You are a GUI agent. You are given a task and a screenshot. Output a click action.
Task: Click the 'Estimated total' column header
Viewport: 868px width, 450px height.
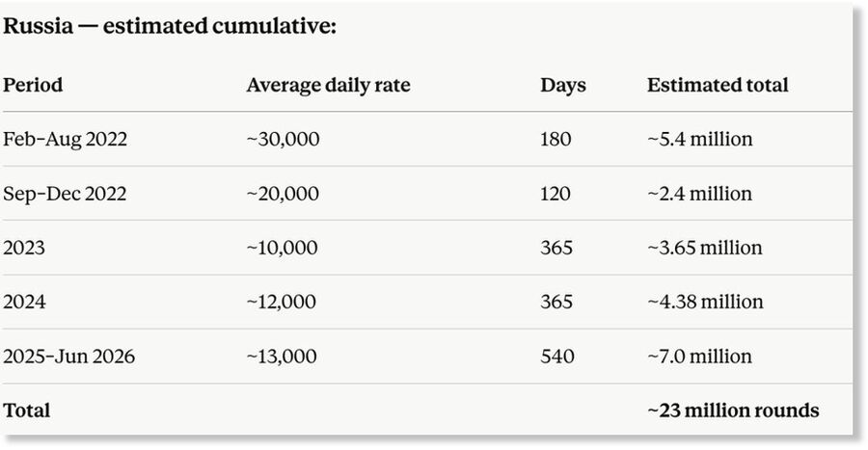(x=718, y=85)
